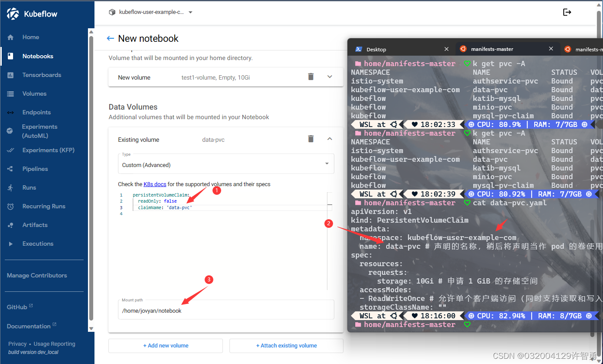Close the Desktop terminal tab
This screenshot has width=603, height=364.
(446, 49)
